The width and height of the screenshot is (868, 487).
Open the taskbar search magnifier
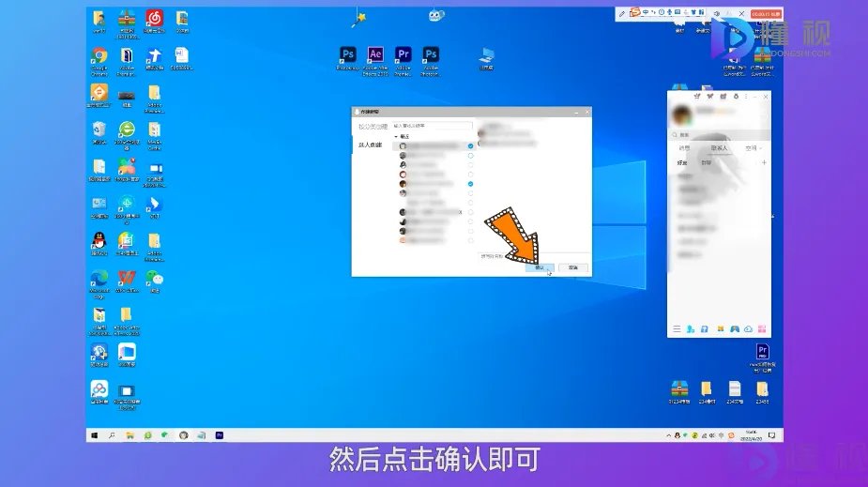112,435
